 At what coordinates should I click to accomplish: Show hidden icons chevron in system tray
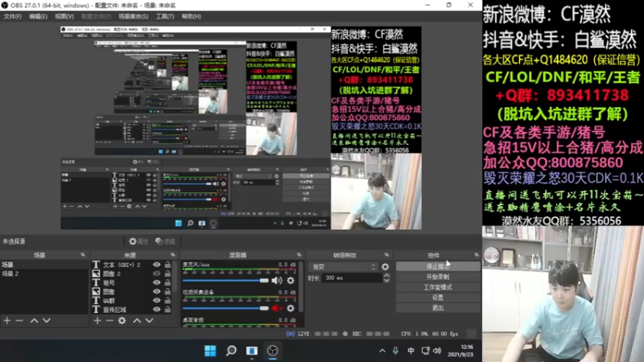tap(382, 351)
